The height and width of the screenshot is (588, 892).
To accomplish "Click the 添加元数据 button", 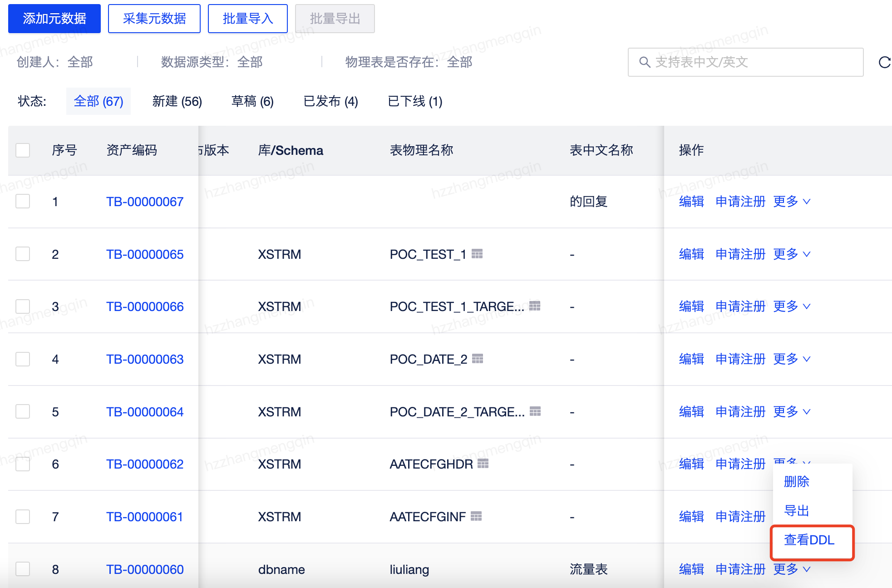I will point(54,18).
